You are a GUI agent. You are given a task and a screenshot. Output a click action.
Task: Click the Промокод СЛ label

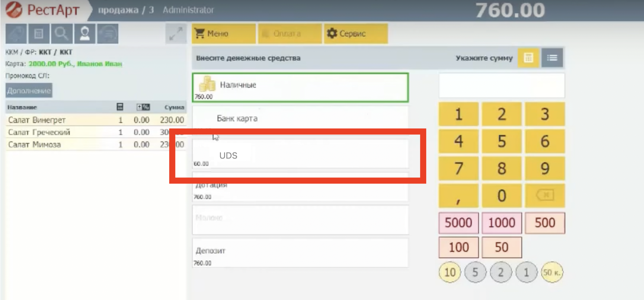pos(27,76)
